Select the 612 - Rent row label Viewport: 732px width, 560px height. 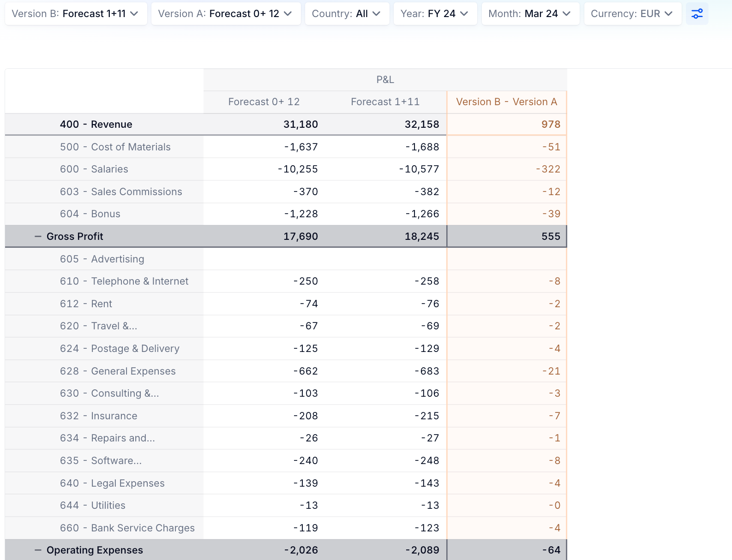pyautogui.click(x=86, y=304)
